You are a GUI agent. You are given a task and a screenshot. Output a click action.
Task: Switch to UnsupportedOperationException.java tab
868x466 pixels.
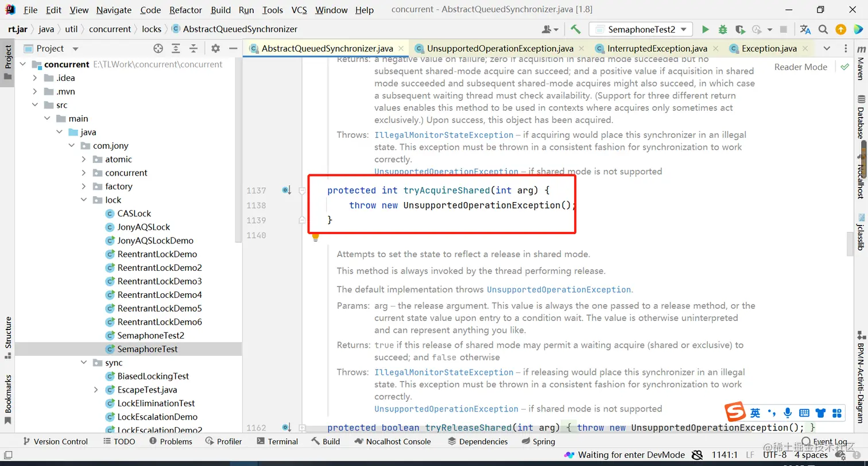tap(500, 49)
